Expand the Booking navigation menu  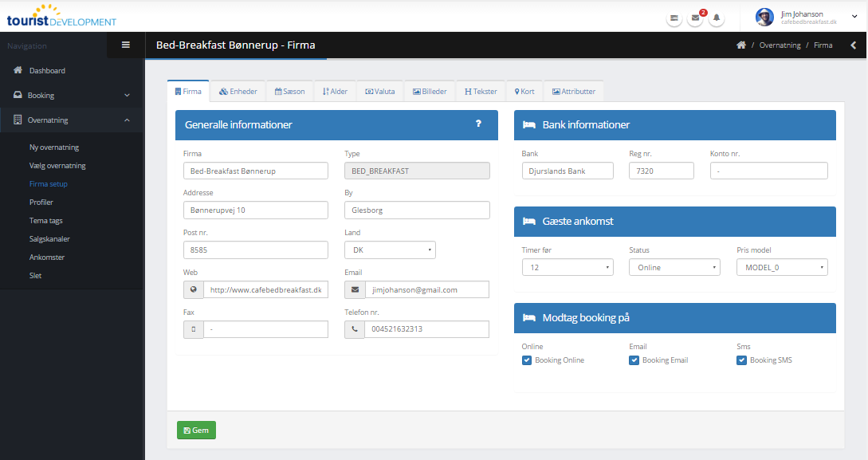tap(72, 96)
